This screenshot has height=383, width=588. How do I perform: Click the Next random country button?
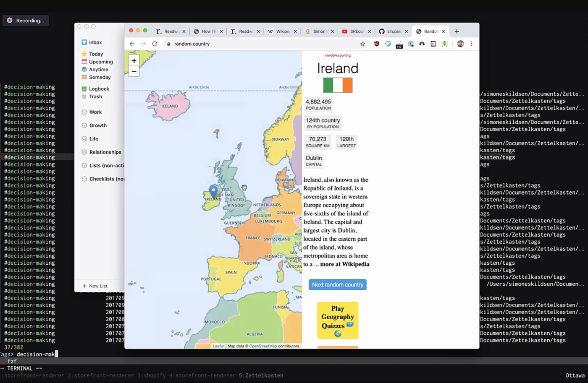pos(337,284)
